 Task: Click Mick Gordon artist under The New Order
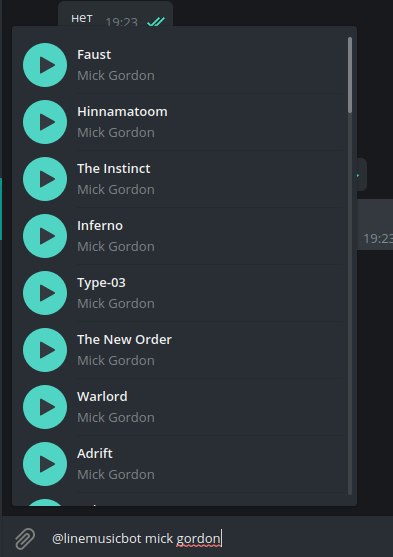(x=116, y=361)
